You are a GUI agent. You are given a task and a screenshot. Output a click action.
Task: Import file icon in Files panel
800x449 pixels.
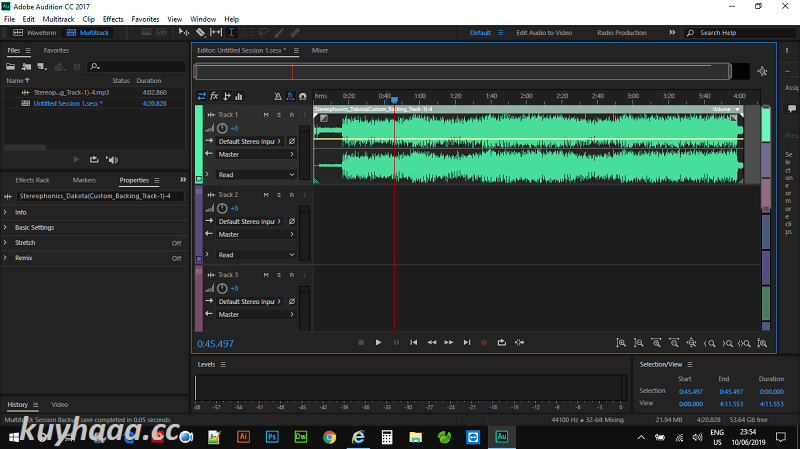pyautogui.click(x=26, y=66)
